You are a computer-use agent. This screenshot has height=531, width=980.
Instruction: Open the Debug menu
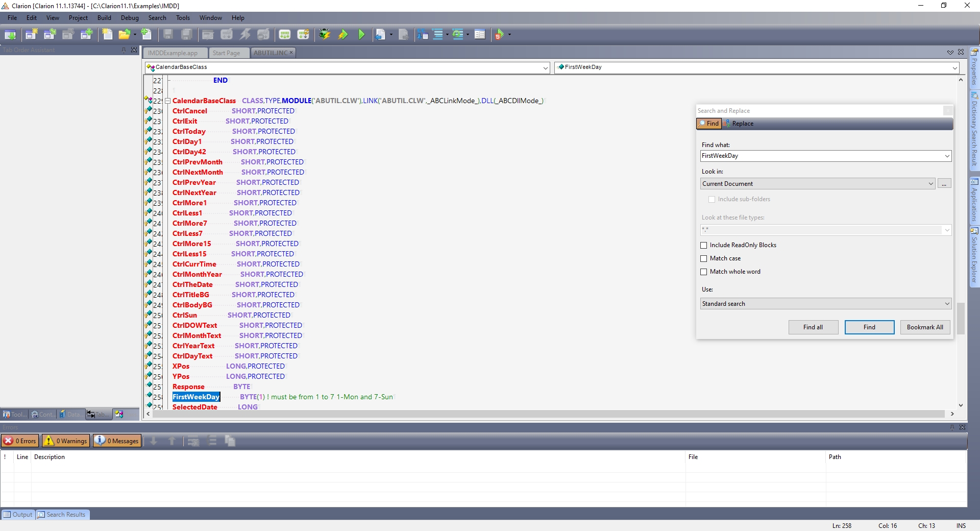click(x=130, y=18)
